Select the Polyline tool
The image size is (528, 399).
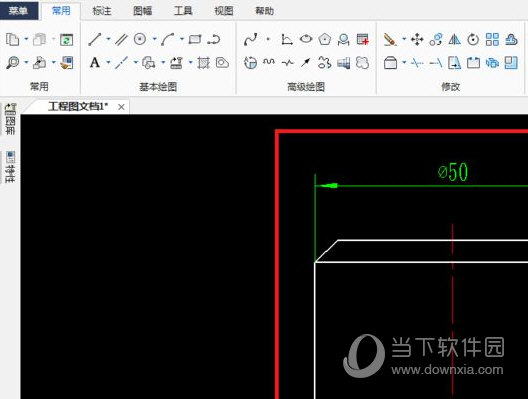pyautogui.click(x=214, y=39)
